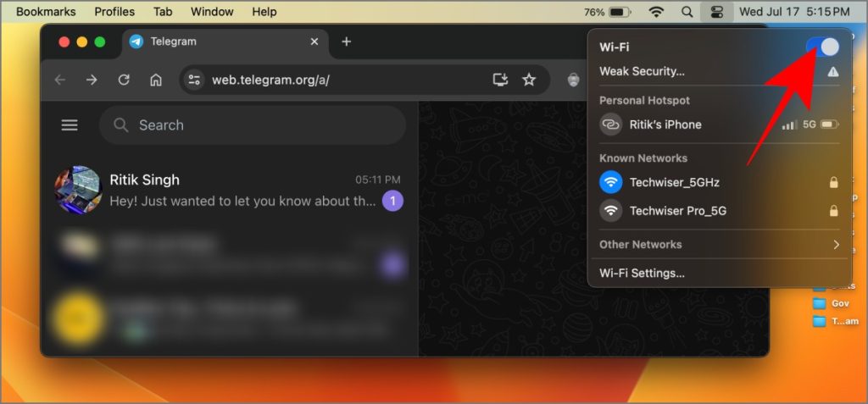Open a new browser tab
868x404 pixels.
[347, 42]
